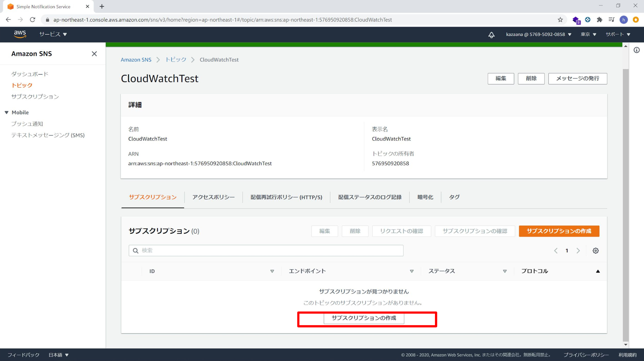Click the topic 編集 button
Image resolution: width=644 pixels, height=361 pixels.
501,79
